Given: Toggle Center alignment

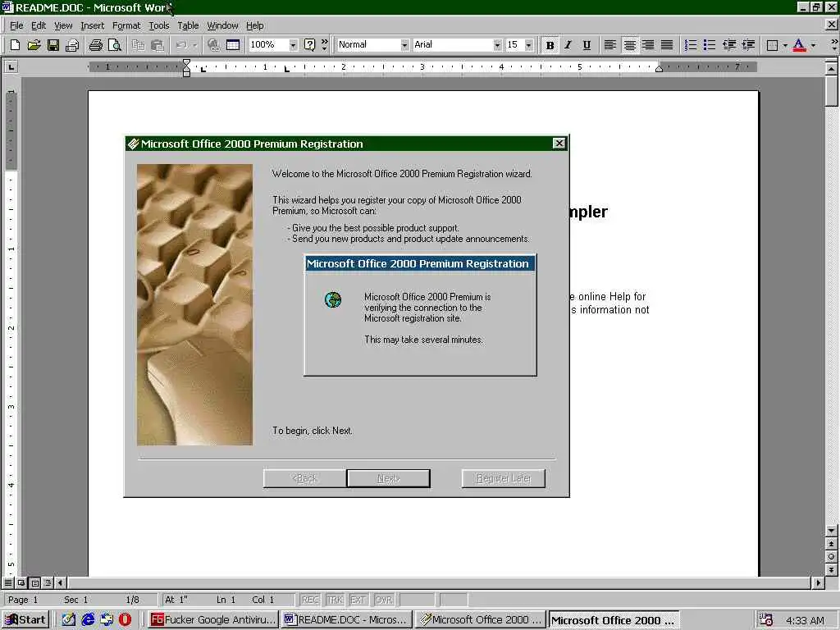Looking at the screenshot, I should click(629, 45).
